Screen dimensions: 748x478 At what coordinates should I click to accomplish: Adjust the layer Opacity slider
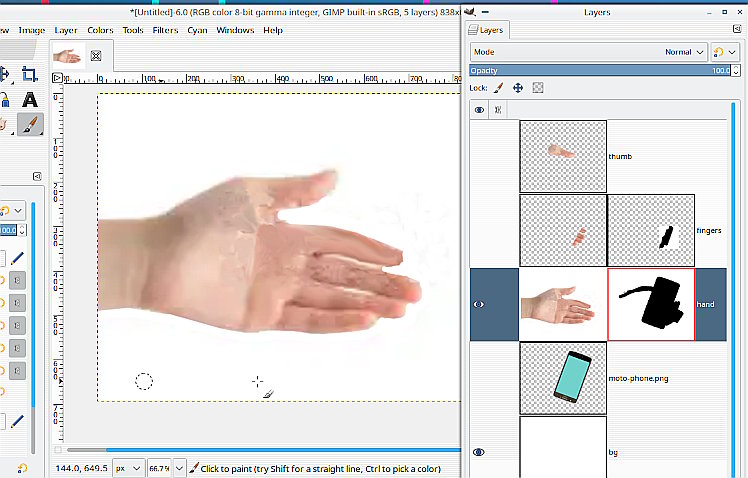[600, 71]
